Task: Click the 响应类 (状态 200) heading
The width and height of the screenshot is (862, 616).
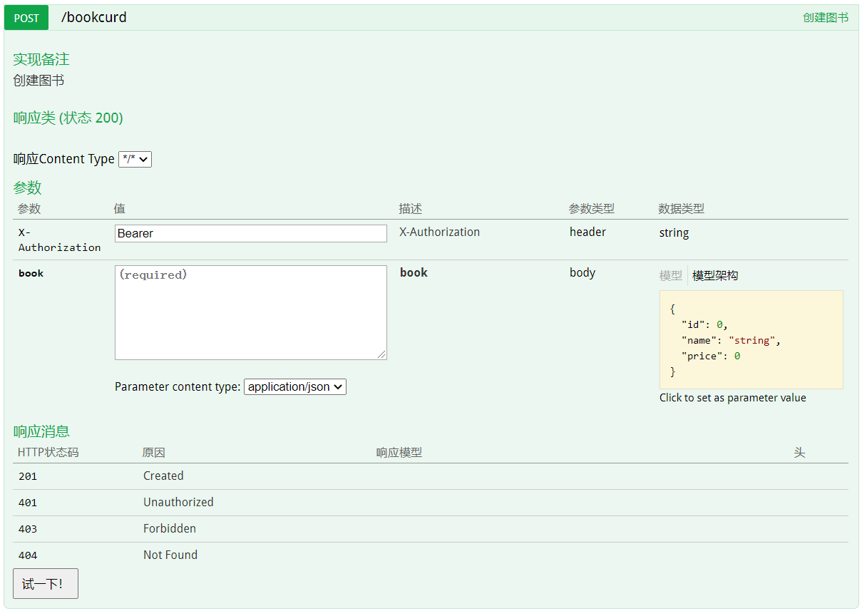Action: [x=68, y=118]
